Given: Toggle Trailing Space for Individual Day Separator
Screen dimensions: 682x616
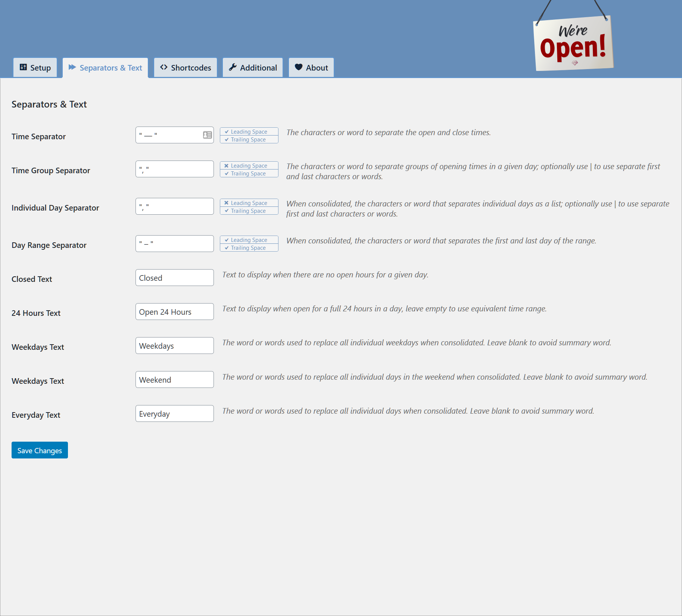Looking at the screenshot, I should point(249,211).
